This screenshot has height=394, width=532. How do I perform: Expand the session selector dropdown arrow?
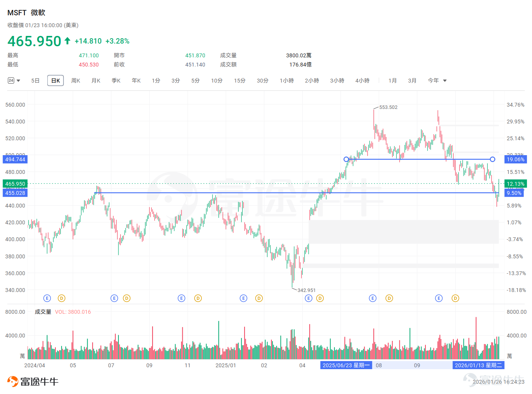tap(18, 81)
